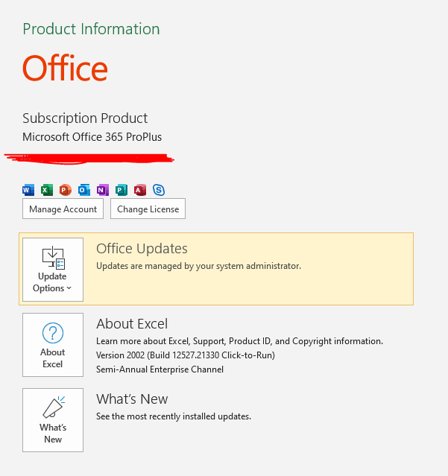Click the OneNote app icon

[103, 190]
